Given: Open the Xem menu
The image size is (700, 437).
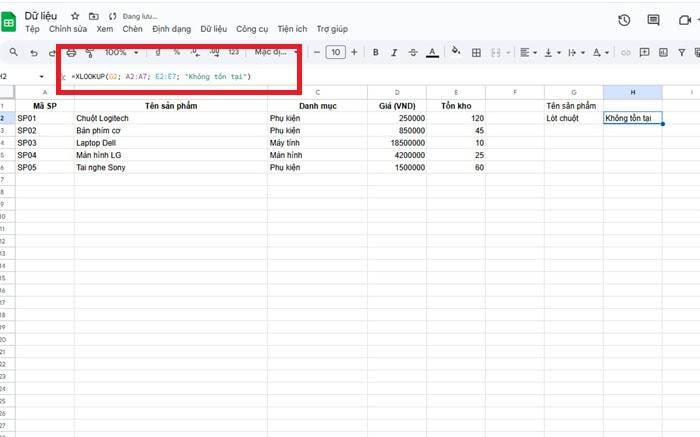Looking at the screenshot, I should [105, 29].
